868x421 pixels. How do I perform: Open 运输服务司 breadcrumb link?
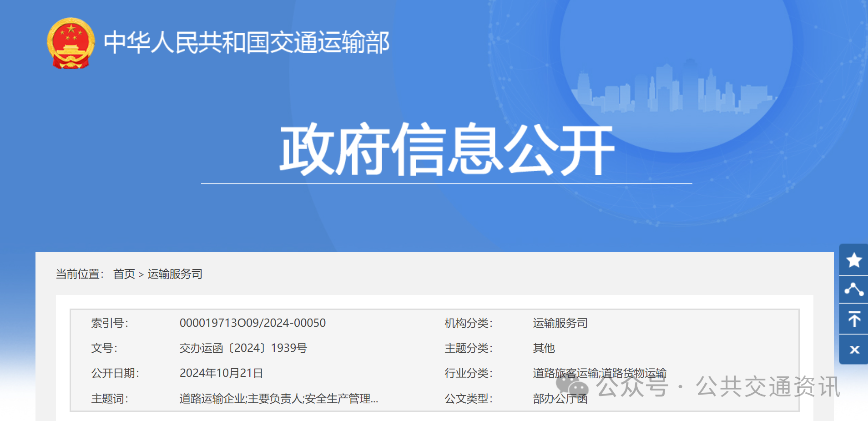coord(175,274)
